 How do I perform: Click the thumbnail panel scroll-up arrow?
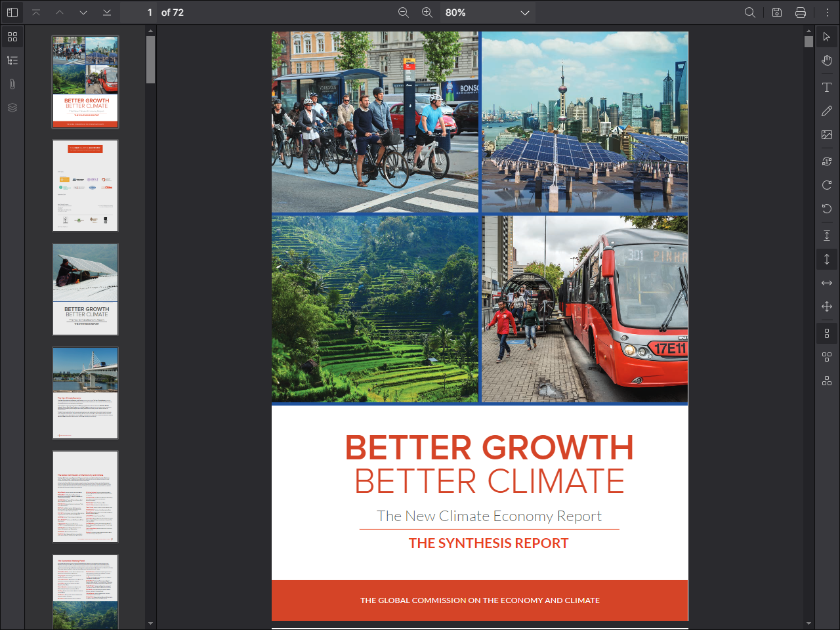coord(150,31)
